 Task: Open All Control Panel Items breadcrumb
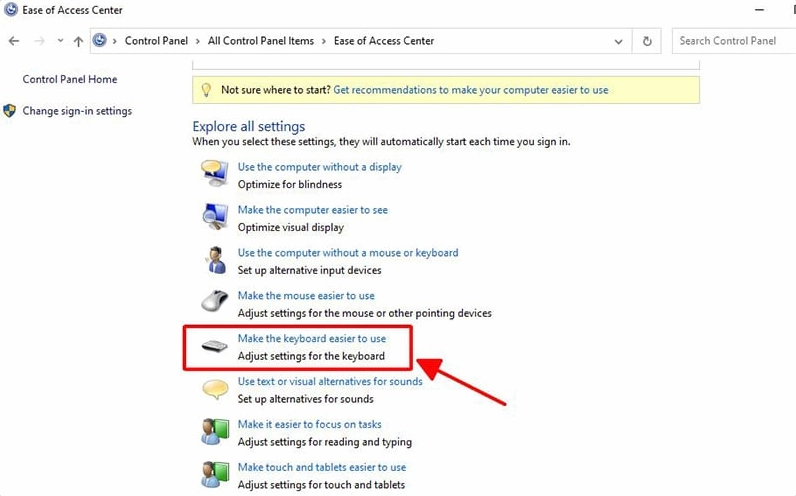(x=261, y=41)
